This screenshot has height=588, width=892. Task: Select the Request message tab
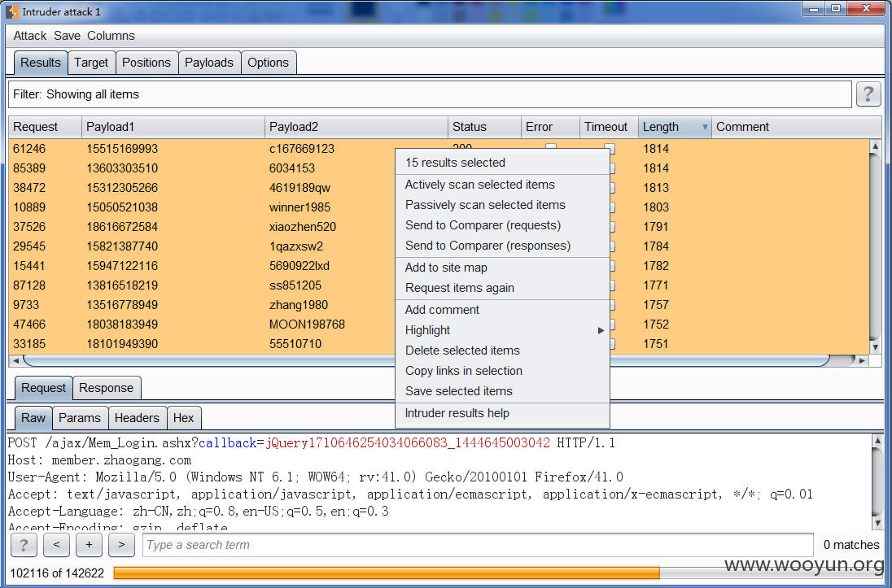(x=43, y=388)
